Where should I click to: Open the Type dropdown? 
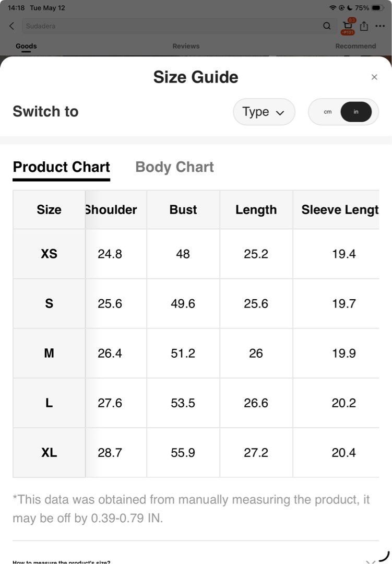pos(264,112)
